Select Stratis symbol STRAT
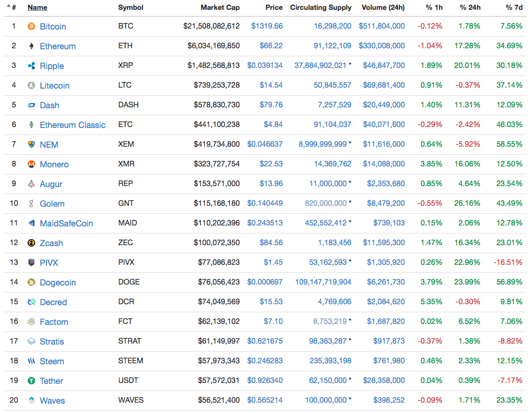 pos(130,341)
